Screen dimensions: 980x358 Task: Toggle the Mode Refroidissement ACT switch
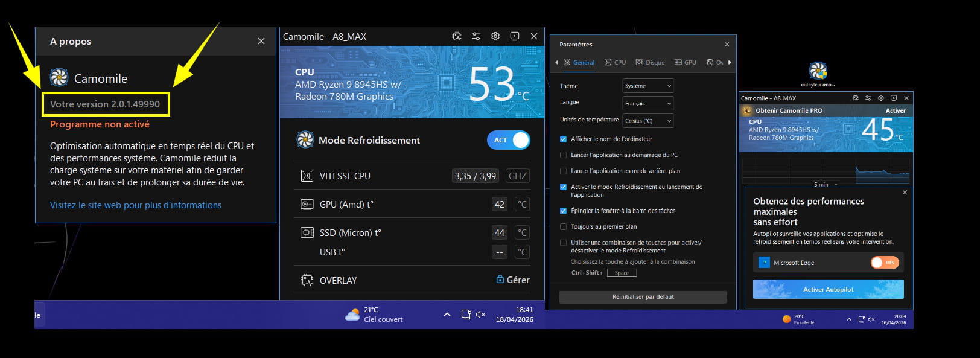[x=508, y=140]
